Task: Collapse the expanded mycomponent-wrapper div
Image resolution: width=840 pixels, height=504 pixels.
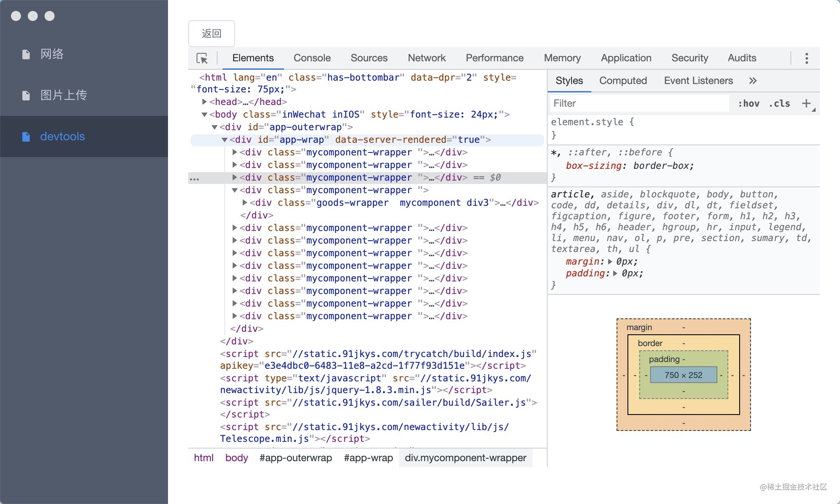Action: [235, 190]
